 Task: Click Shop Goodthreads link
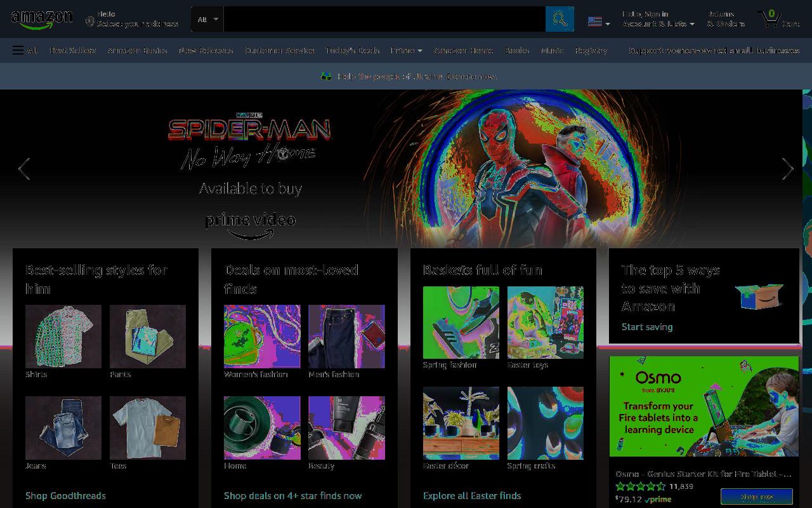tap(65, 495)
